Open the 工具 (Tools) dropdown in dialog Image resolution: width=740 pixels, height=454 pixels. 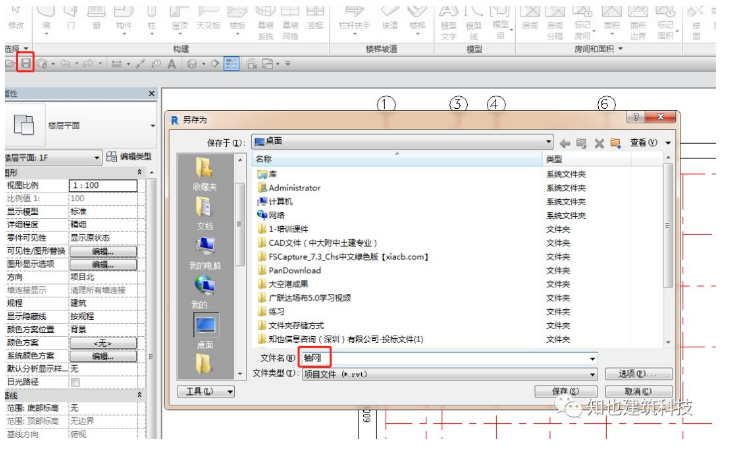pyautogui.click(x=206, y=391)
